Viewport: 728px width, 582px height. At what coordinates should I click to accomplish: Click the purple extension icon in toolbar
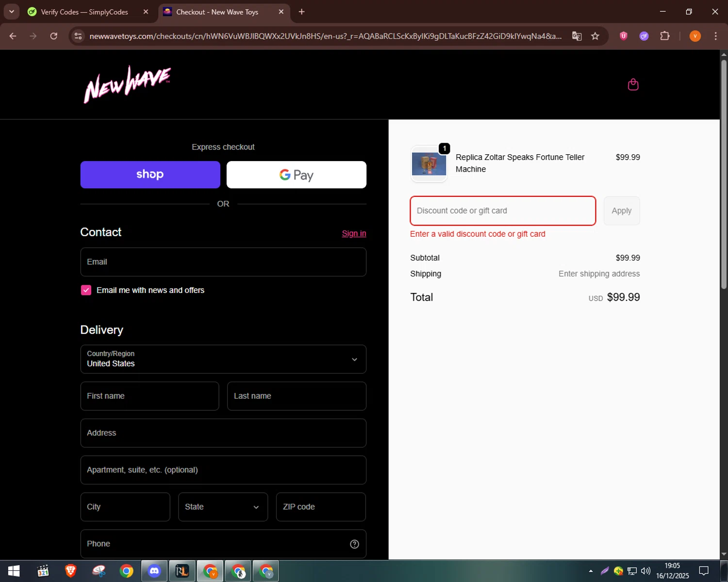pyautogui.click(x=644, y=36)
